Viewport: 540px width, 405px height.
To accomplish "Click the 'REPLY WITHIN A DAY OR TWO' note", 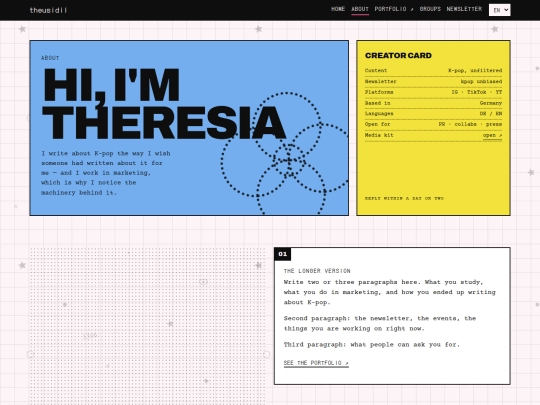I will pyautogui.click(x=404, y=198).
